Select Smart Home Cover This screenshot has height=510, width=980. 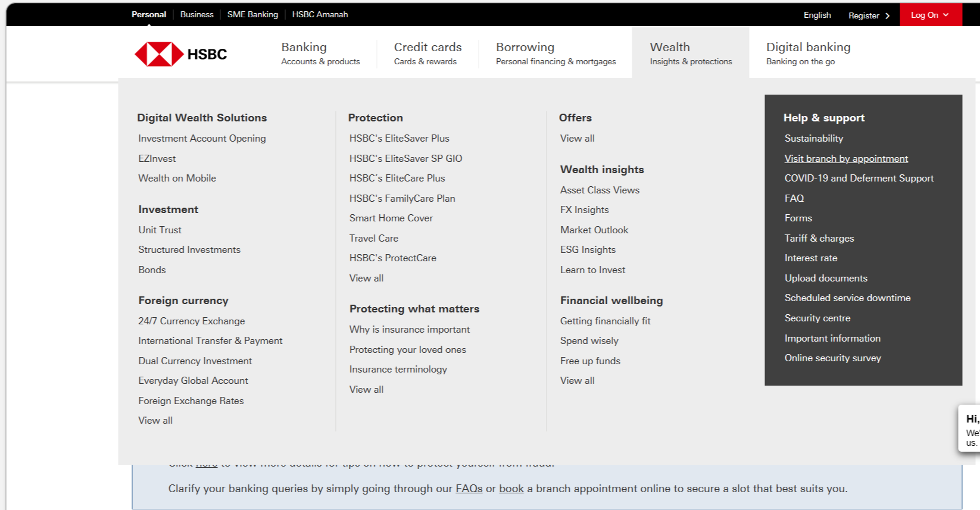coord(391,218)
